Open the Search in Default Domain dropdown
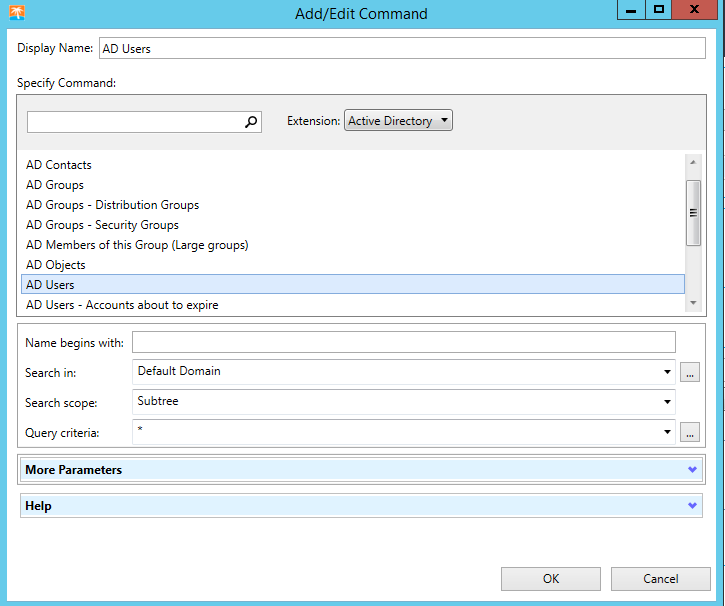 pyautogui.click(x=404, y=372)
